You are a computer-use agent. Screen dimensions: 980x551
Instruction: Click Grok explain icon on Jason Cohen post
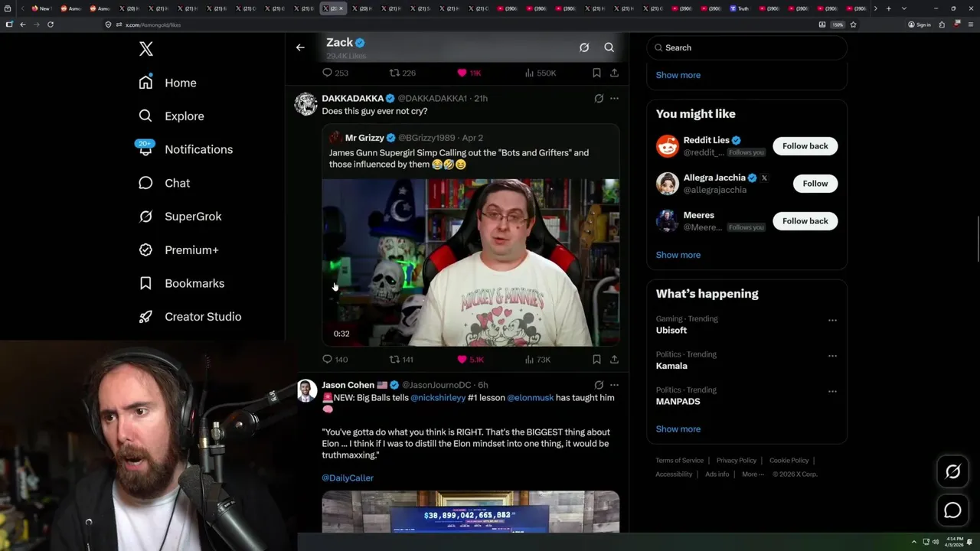599,385
